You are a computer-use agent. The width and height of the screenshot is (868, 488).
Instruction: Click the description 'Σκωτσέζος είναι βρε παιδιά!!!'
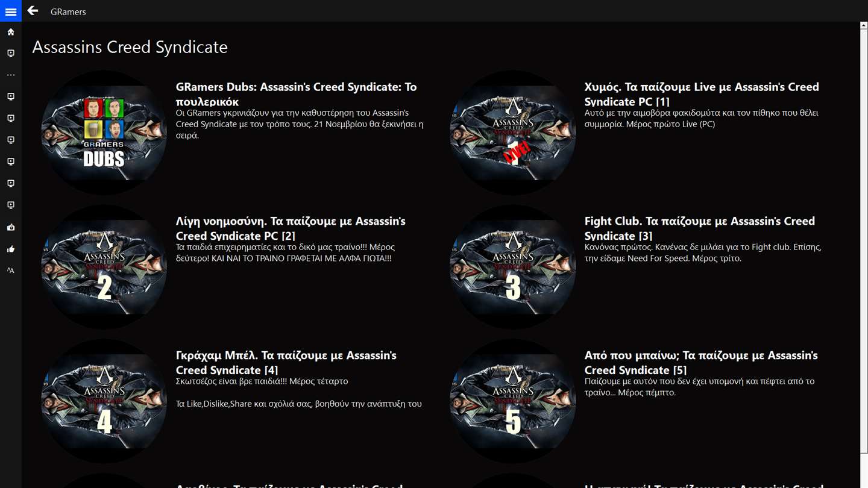coord(262,381)
